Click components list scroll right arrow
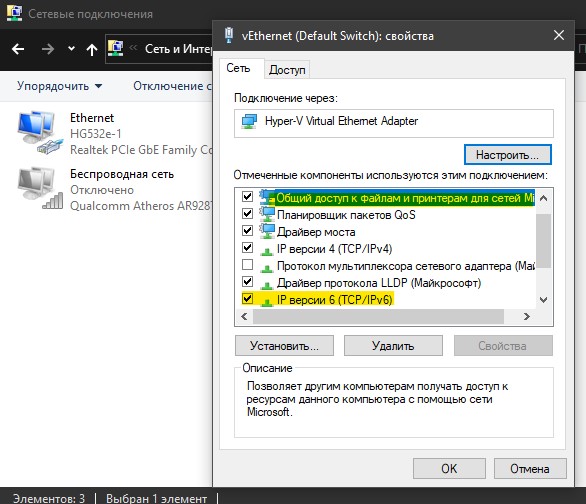This screenshot has width=586, height=504. pyautogui.click(x=527, y=317)
